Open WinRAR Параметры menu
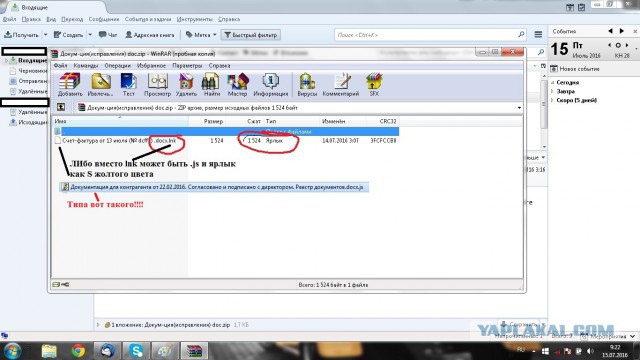Image resolution: width=640 pixels, height=360 pixels. click(x=187, y=65)
